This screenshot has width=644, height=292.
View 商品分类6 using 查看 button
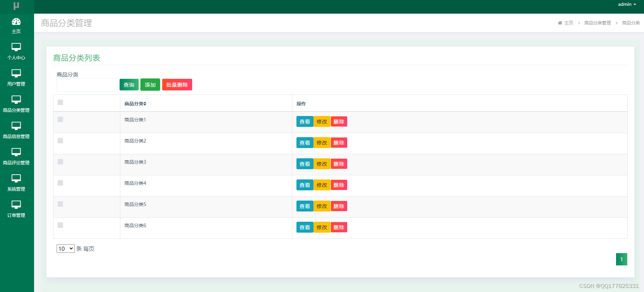pyautogui.click(x=305, y=228)
